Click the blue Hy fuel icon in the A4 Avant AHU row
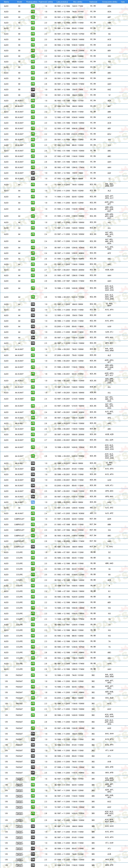Screen dimensions: 128x868 tap(33, 502)
